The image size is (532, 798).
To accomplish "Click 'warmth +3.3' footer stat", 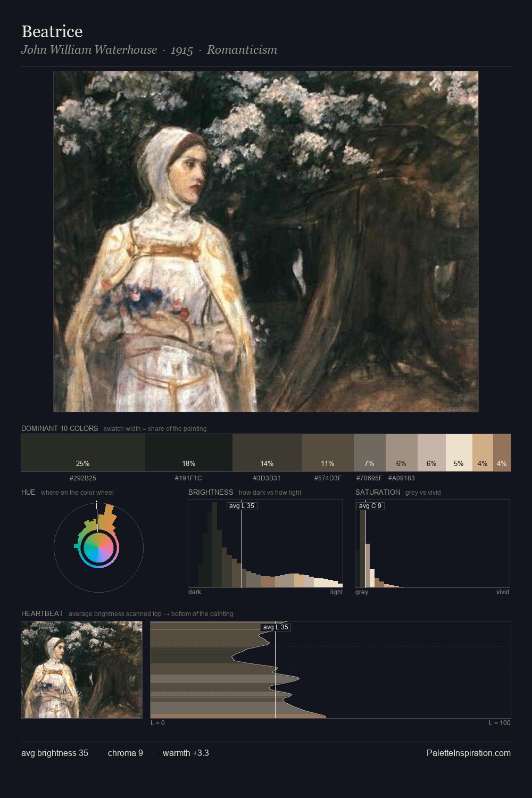I will (x=186, y=753).
